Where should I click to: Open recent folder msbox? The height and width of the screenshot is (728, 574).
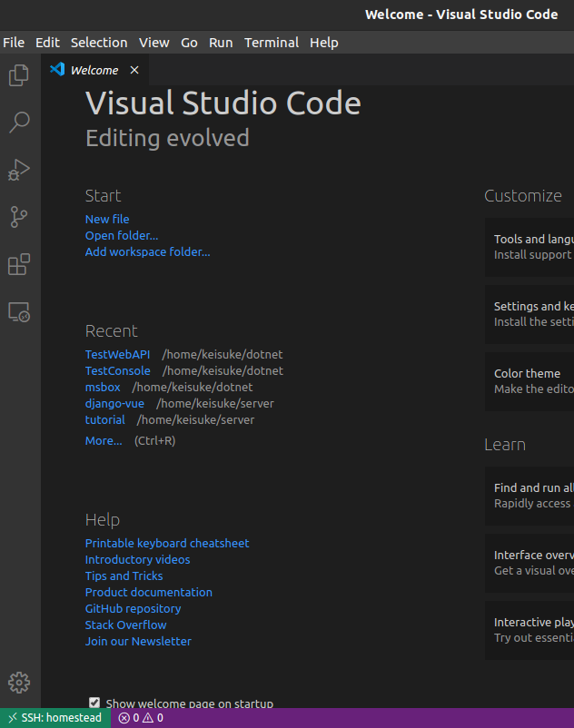point(103,387)
